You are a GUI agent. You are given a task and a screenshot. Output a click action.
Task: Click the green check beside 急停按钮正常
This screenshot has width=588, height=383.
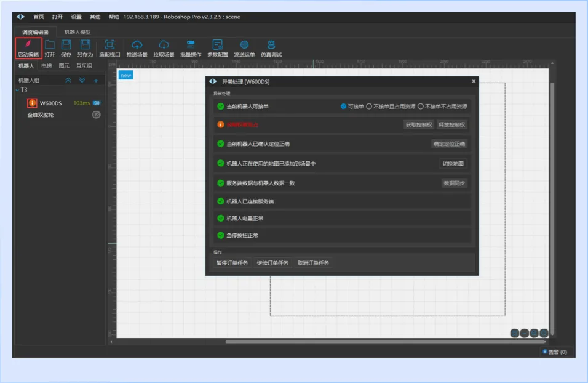click(x=220, y=235)
